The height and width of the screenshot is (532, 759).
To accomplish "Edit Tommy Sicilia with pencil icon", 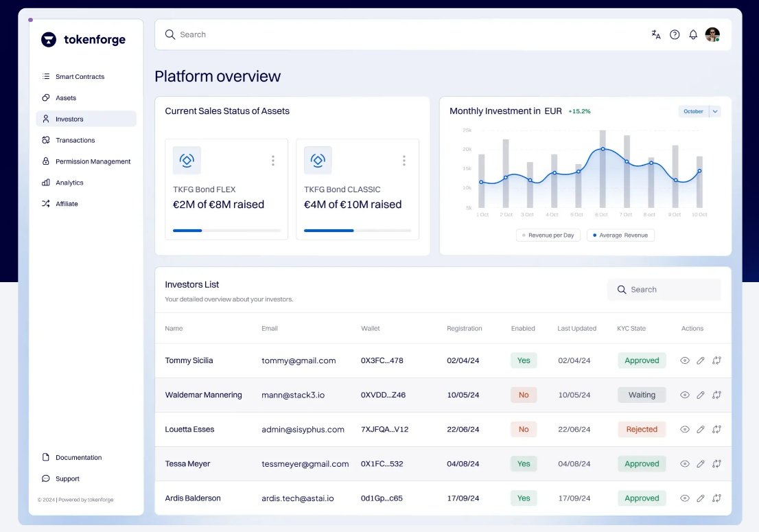I will click(701, 360).
